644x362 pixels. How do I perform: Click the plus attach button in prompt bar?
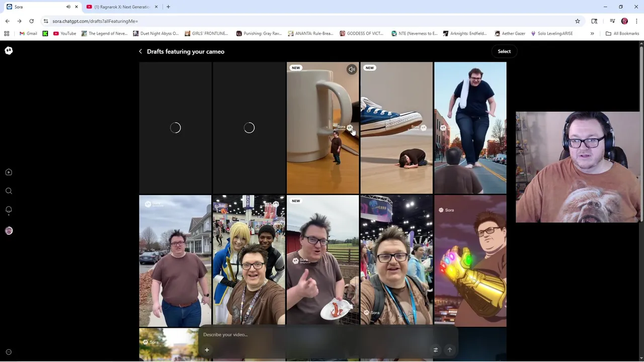tap(207, 350)
